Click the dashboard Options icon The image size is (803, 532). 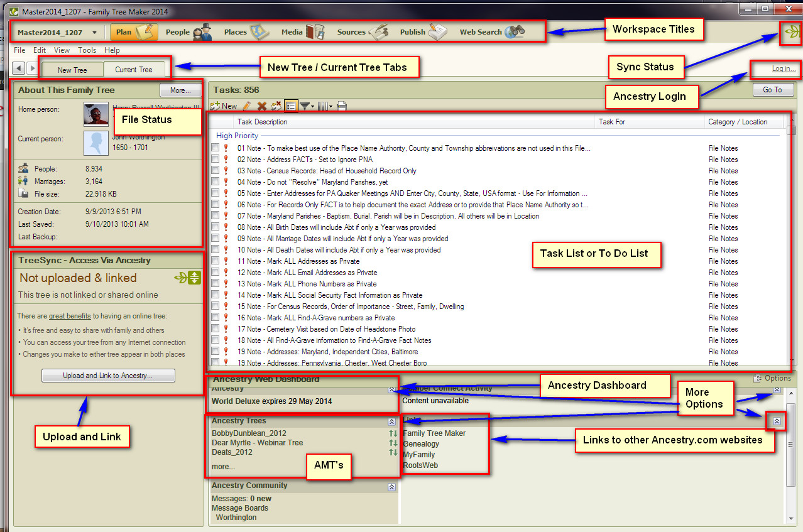coord(758,378)
